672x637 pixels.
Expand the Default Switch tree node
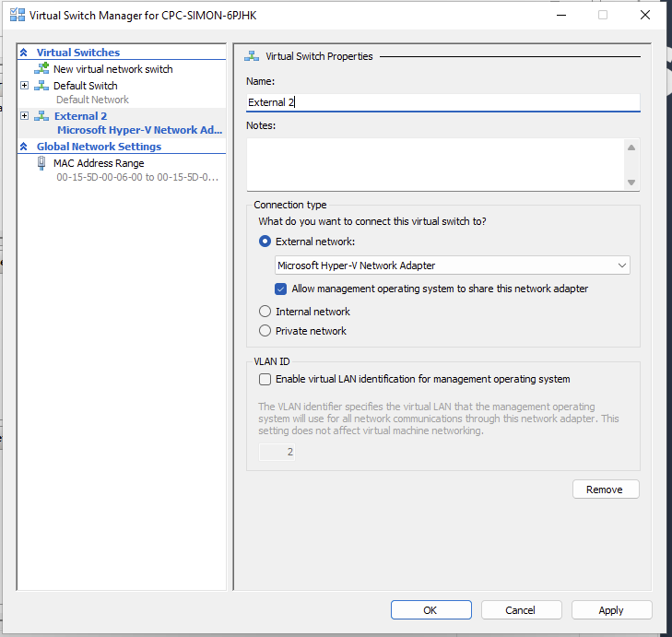tap(24, 86)
